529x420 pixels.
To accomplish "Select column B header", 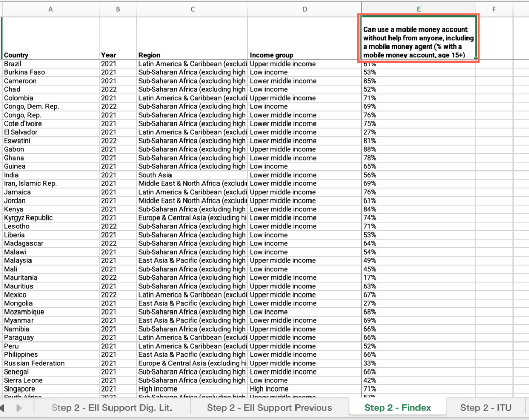I will pos(118,9).
